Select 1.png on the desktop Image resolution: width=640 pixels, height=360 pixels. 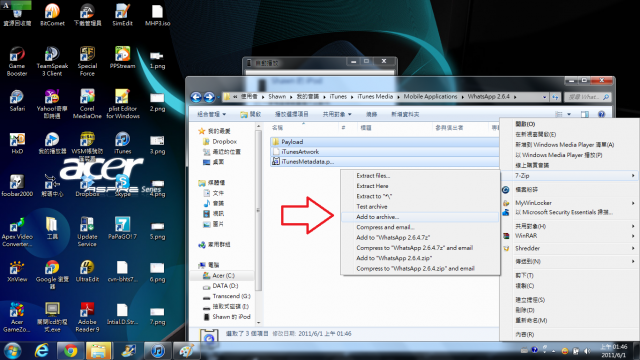158,60
